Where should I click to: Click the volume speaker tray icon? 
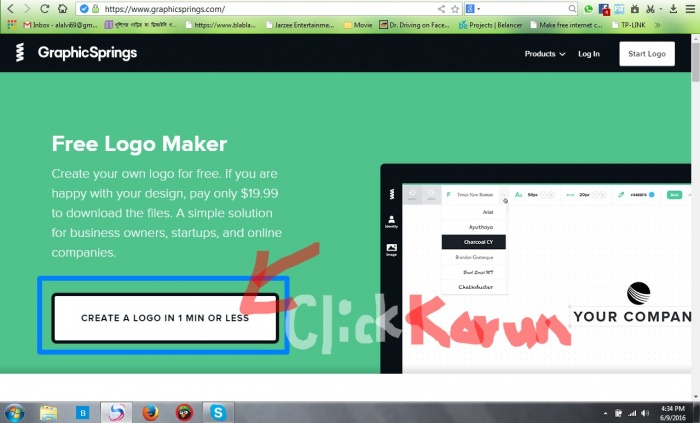click(x=646, y=413)
